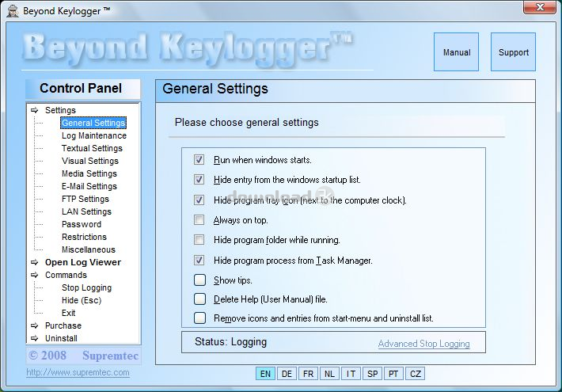Switch language to DE

[x=287, y=374]
